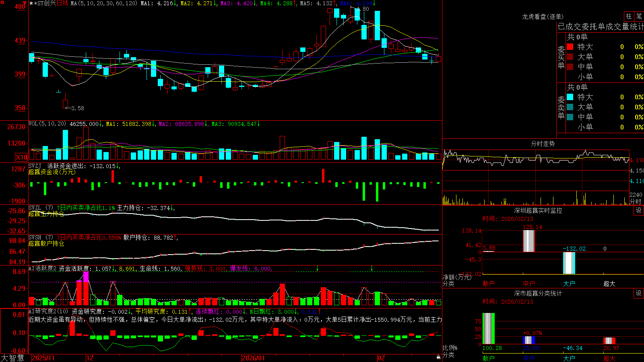This screenshot has width=644, height=362.
Task: Click the 超赢主力持仓 yellow label
Action: point(46,214)
